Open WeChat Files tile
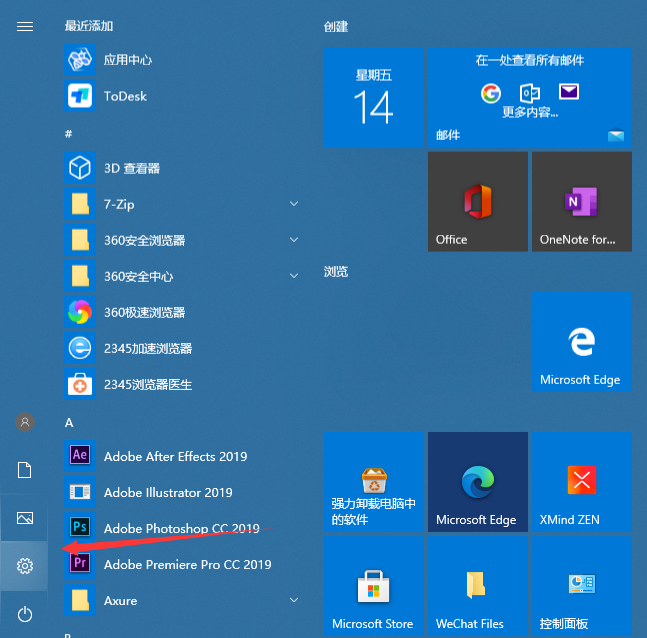 pos(478,586)
